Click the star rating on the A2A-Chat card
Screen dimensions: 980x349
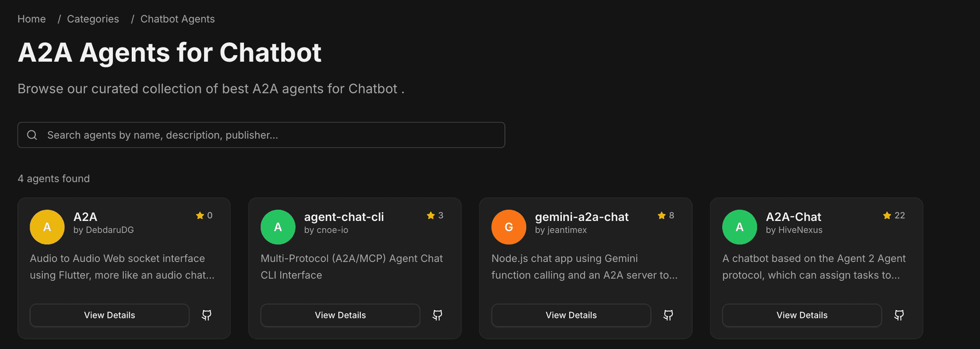893,215
